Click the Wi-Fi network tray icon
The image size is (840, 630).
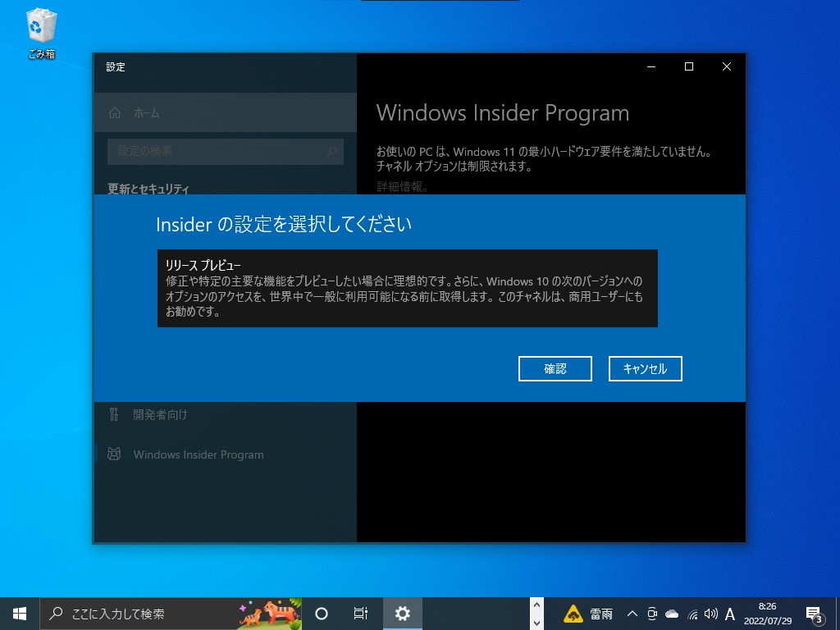pos(691,614)
